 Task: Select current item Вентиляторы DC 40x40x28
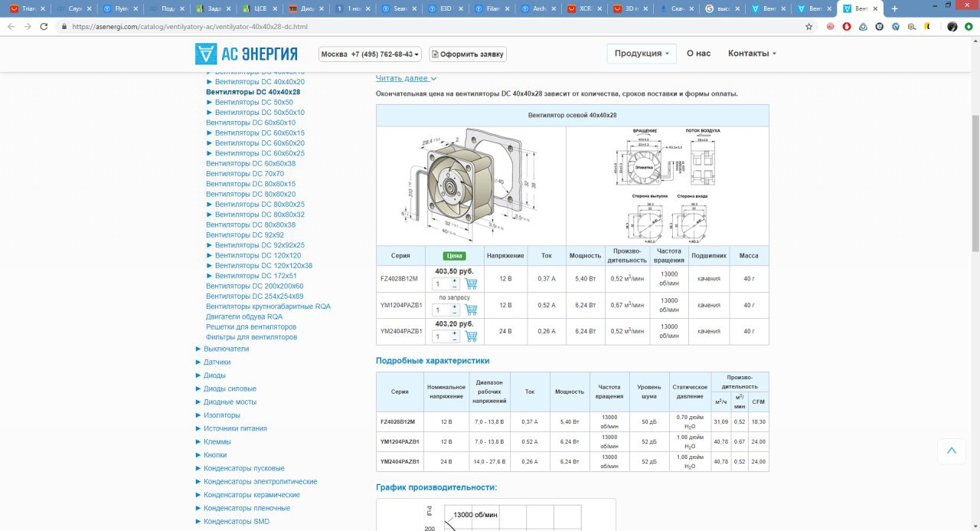click(253, 92)
